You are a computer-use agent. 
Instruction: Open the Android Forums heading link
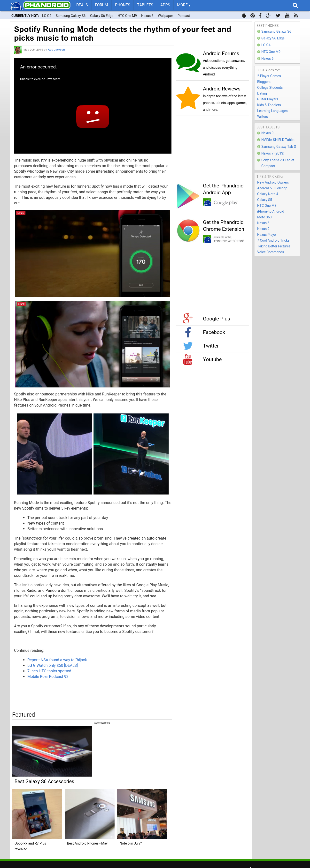pyautogui.click(x=221, y=54)
